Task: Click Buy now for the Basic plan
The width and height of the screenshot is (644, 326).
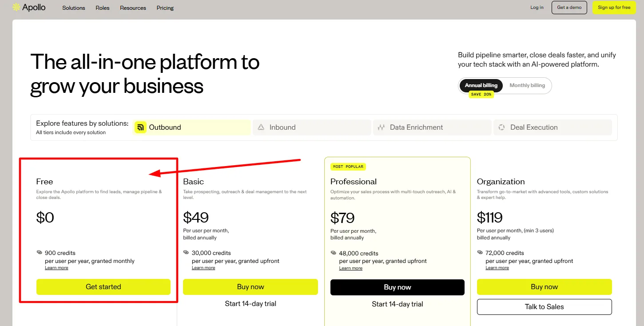Action: (x=250, y=287)
